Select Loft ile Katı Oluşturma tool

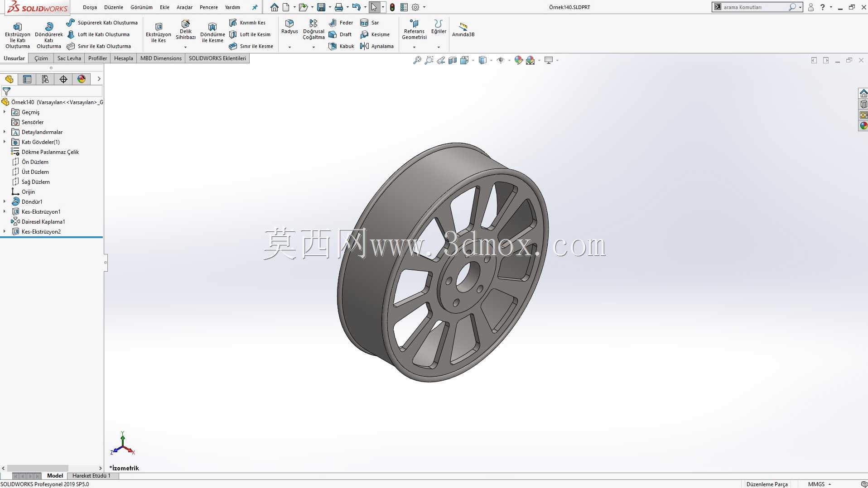point(98,34)
